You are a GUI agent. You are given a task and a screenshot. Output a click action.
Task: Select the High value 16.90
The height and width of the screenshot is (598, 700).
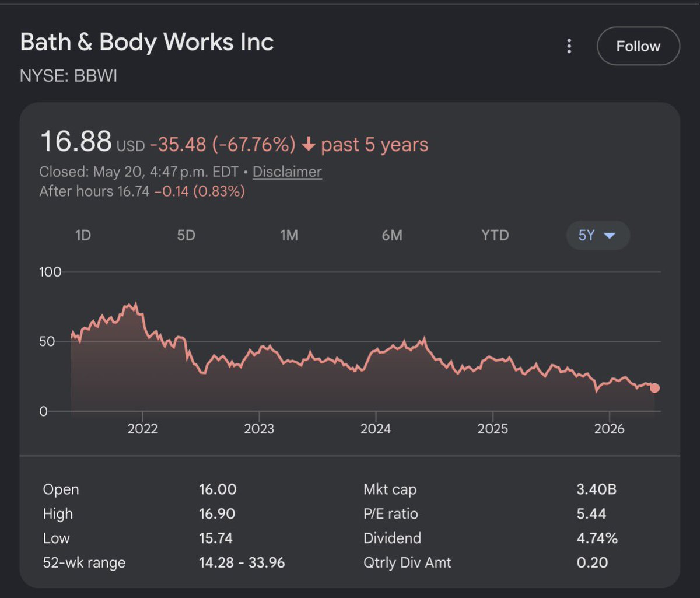[x=217, y=514]
